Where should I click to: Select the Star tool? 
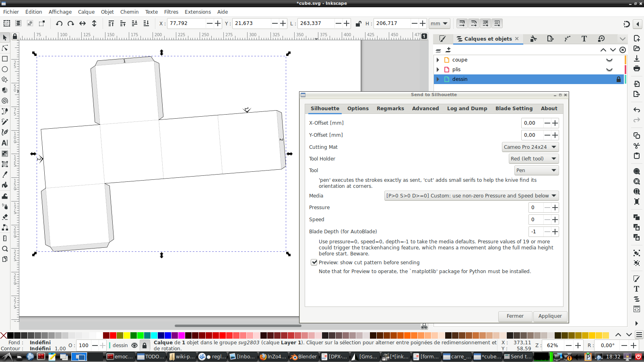pyautogui.click(x=5, y=79)
